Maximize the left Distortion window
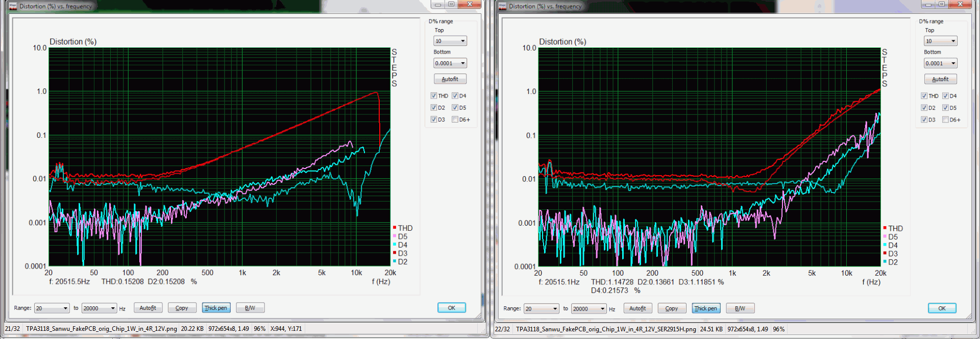 click(451, 4)
